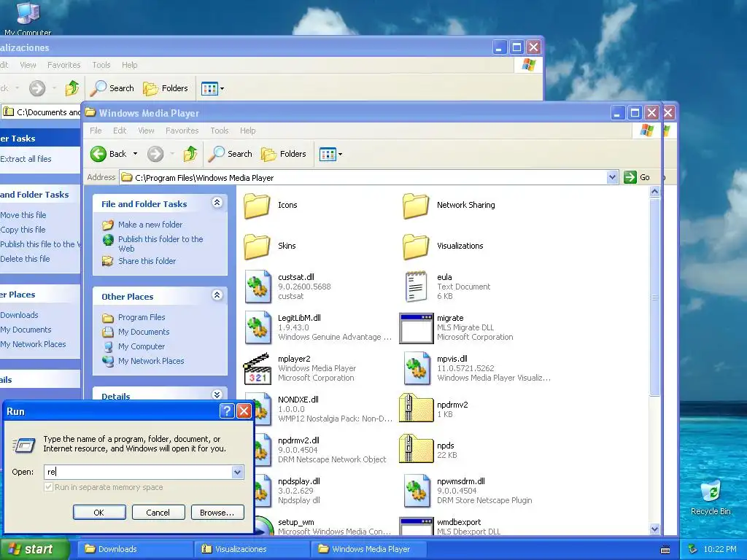Open the Run dialog history dropdown
This screenshot has width=747, height=560.
pyautogui.click(x=237, y=472)
